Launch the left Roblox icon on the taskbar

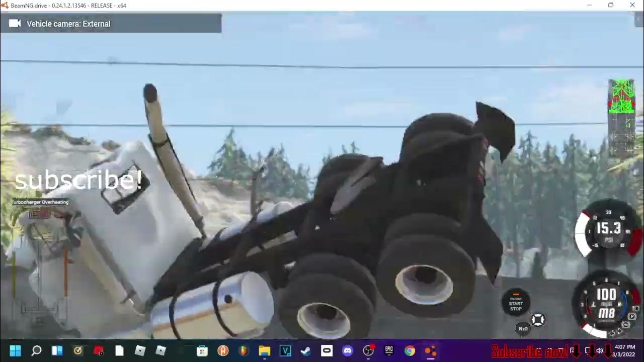coord(140,350)
